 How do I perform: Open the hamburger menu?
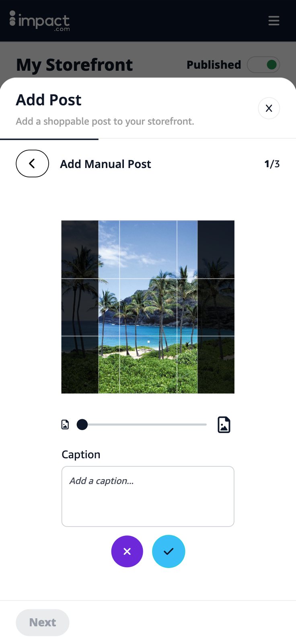click(x=274, y=21)
